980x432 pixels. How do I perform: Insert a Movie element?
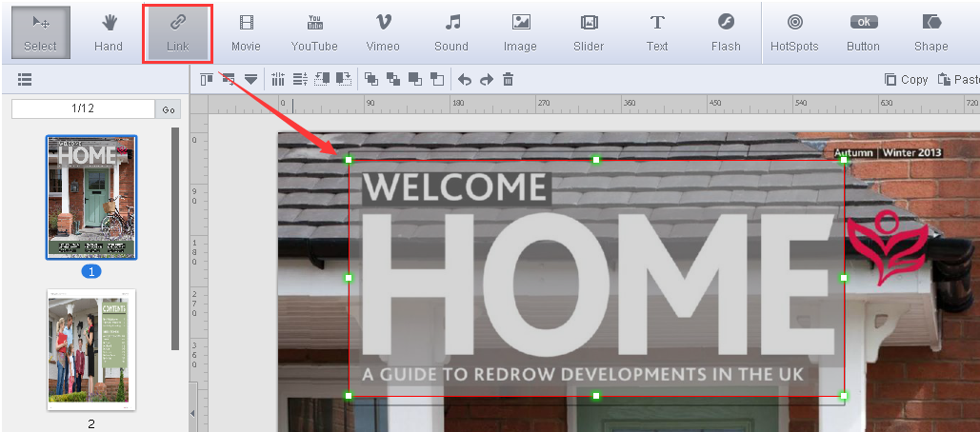(x=247, y=32)
